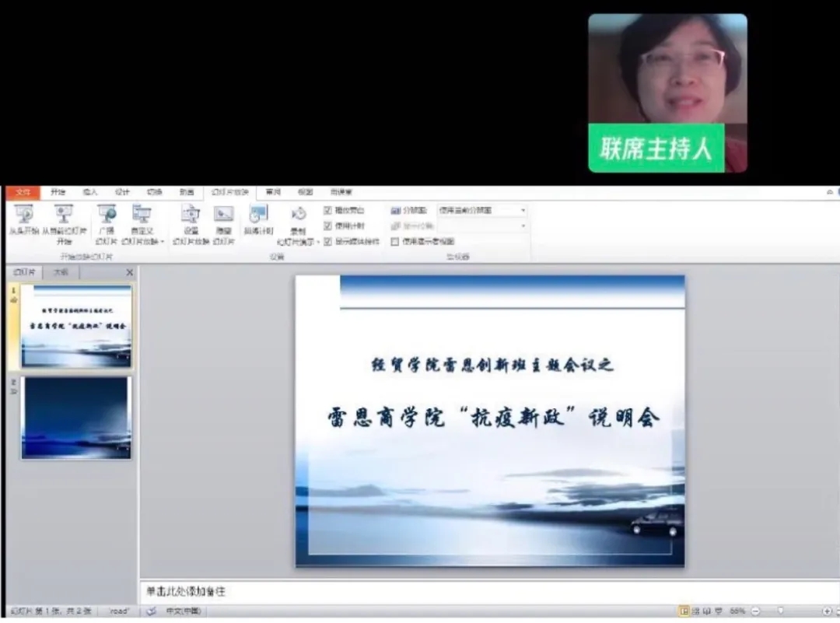Start slideshow from current slide icon
Image resolution: width=840 pixels, height=623 pixels.
(x=64, y=215)
